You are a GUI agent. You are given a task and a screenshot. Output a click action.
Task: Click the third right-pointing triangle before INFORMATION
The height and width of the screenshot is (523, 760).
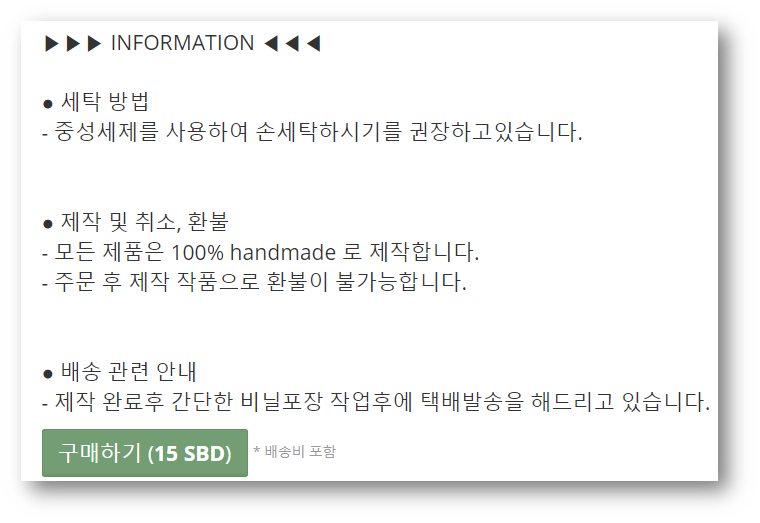[94, 44]
